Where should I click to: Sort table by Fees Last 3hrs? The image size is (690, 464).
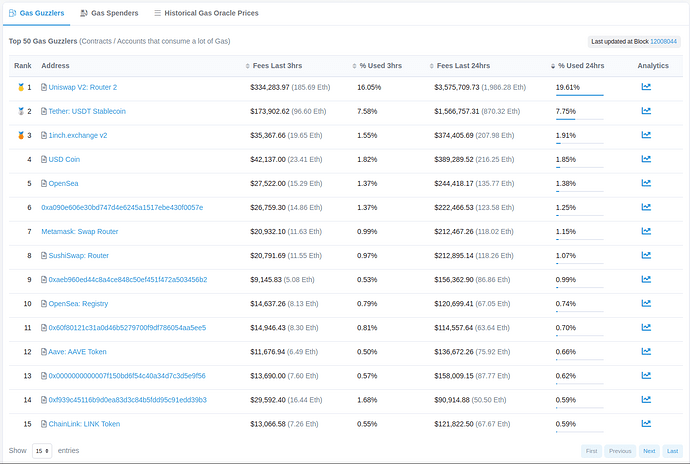[274, 66]
